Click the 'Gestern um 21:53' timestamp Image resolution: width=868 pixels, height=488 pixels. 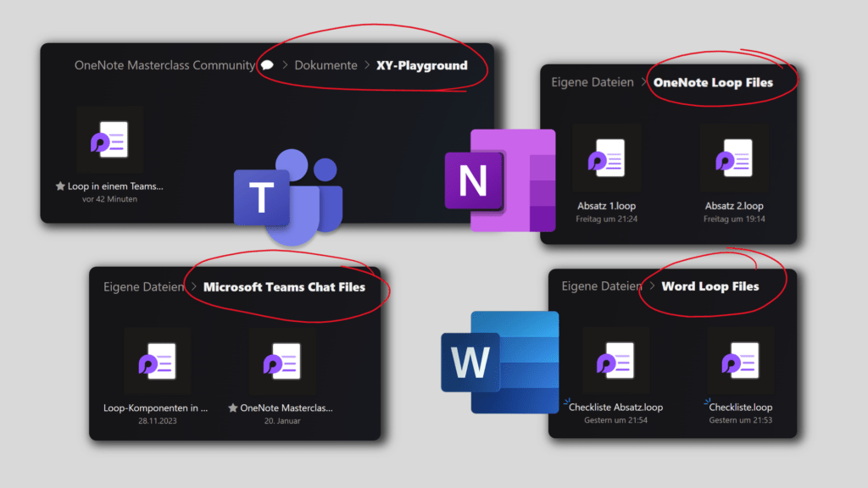tap(741, 420)
